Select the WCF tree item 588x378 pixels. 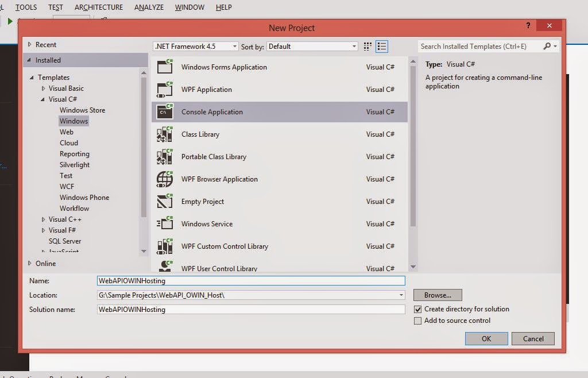click(67, 186)
